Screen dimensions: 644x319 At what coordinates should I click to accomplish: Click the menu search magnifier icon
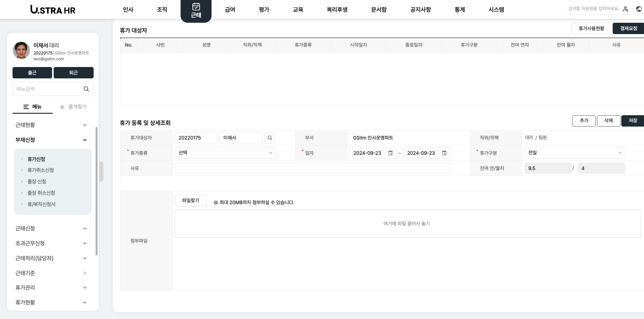pyautogui.click(x=86, y=89)
